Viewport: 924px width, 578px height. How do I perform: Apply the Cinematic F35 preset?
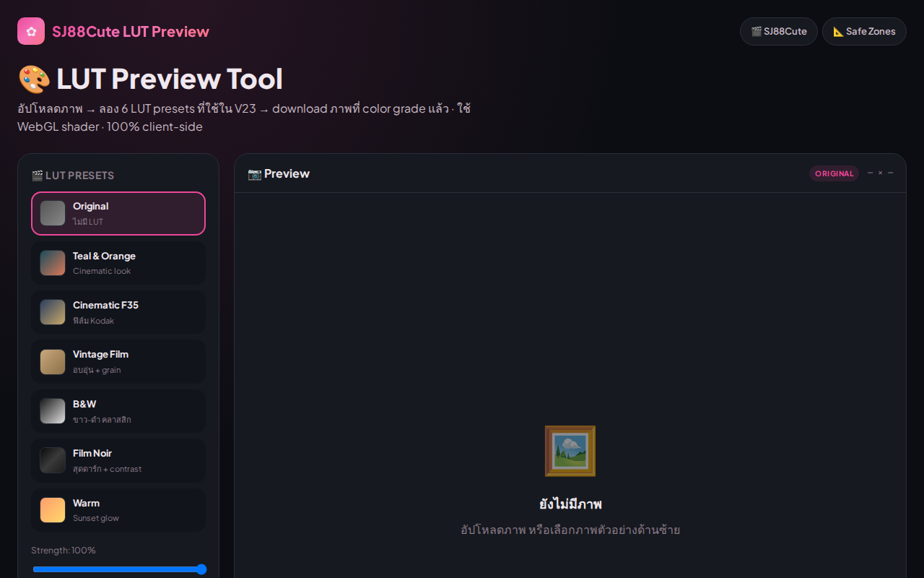(x=118, y=312)
